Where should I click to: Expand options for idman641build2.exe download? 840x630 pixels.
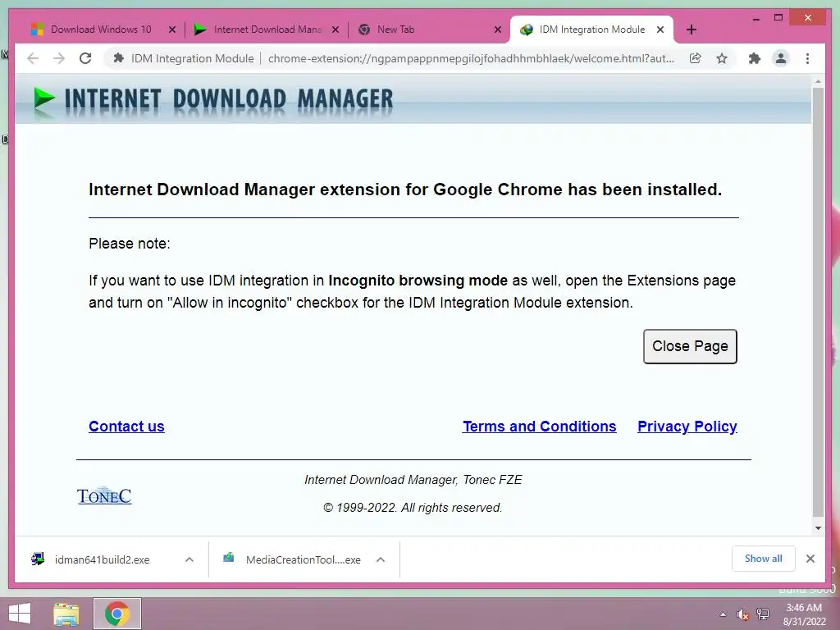[x=189, y=559]
